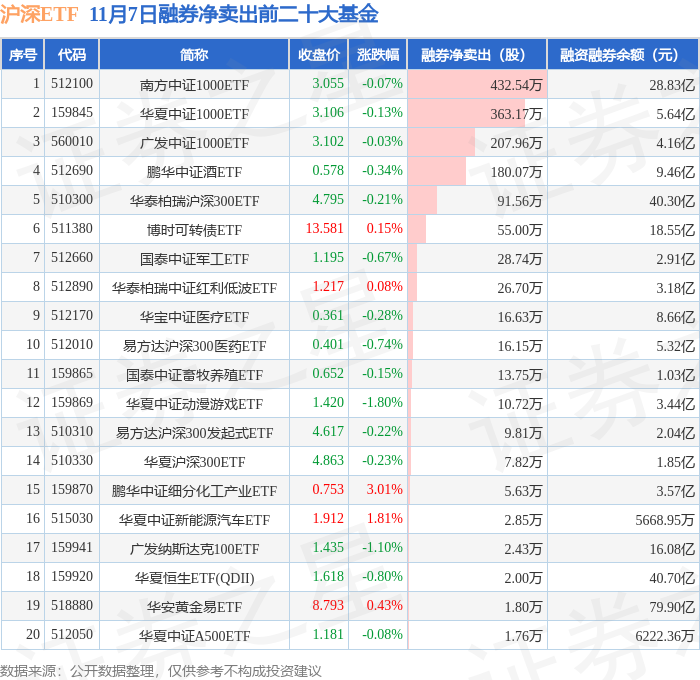Click closing price 3.102
Screen dimensions: 700x680
[x=328, y=142]
